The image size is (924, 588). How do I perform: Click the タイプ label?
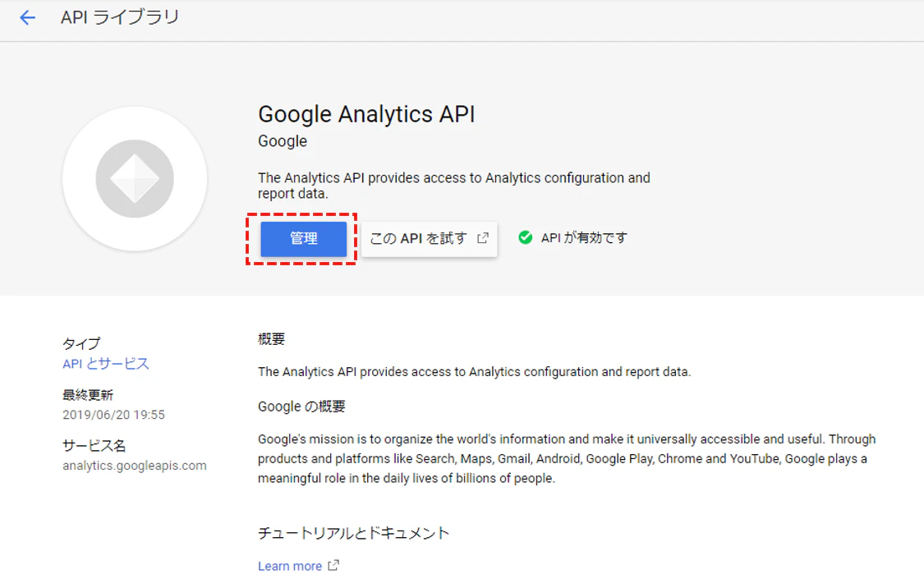(x=81, y=343)
